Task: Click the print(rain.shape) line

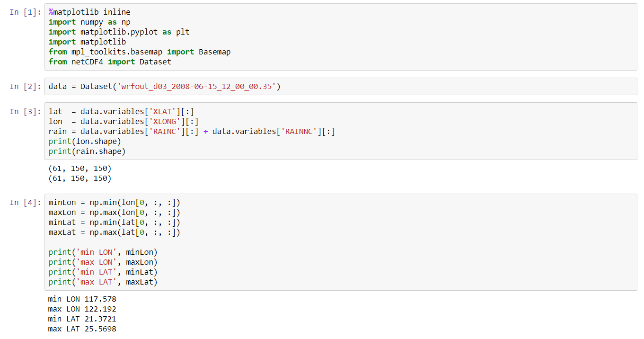Action: 87,152
